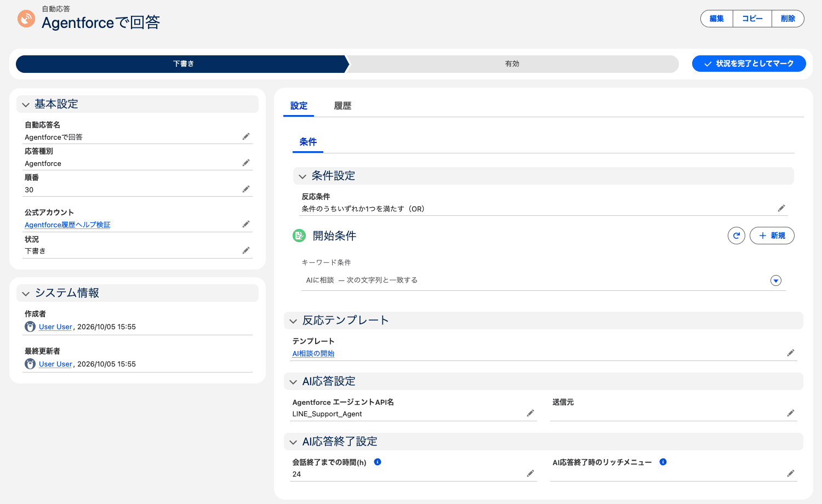
Task: Edit the テンプレート field via pencil icon
Action: pos(791,353)
